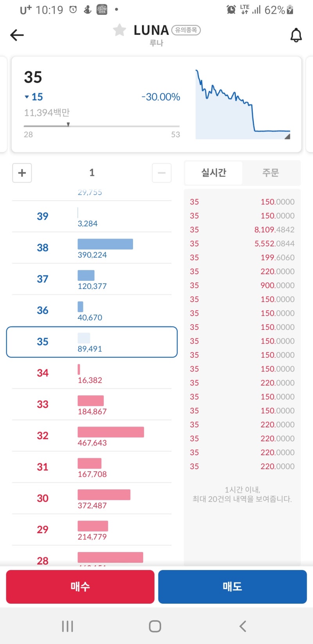This screenshot has width=313, height=644.
Task: Tap the plus icon above the orderbook
Action: coord(22,173)
